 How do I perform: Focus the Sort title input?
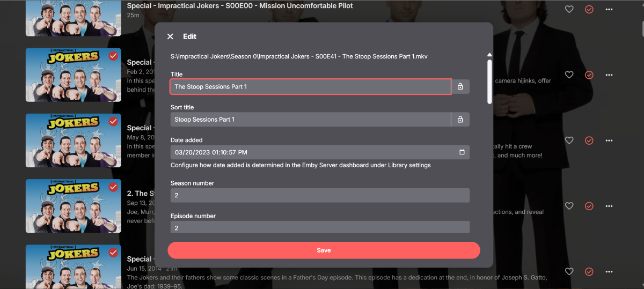click(x=310, y=120)
